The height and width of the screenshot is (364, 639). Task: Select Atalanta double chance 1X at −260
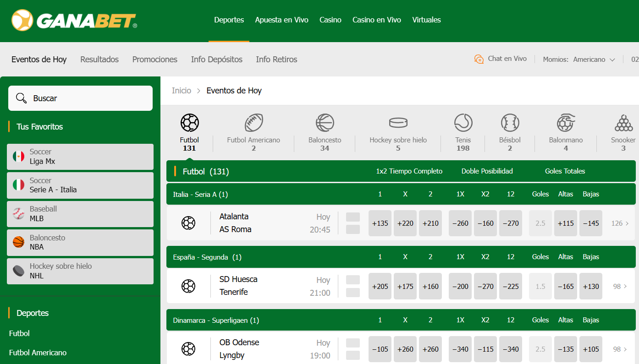click(460, 223)
